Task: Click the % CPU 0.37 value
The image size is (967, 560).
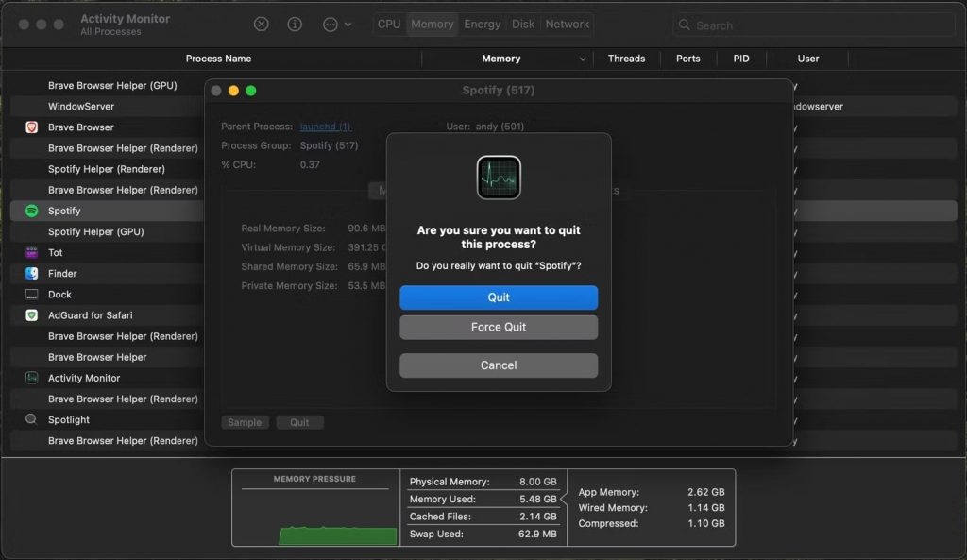Action: tap(310, 164)
